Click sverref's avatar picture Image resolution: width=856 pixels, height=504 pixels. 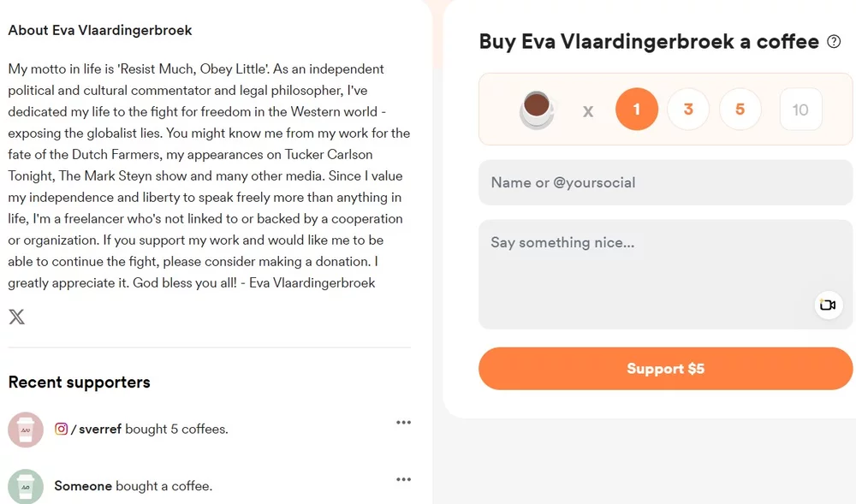25,428
